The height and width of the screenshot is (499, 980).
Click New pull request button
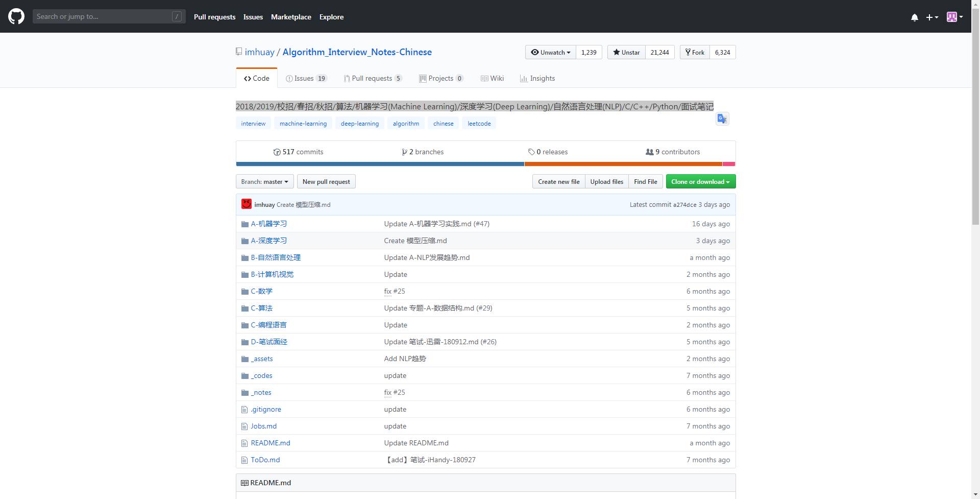[326, 182]
